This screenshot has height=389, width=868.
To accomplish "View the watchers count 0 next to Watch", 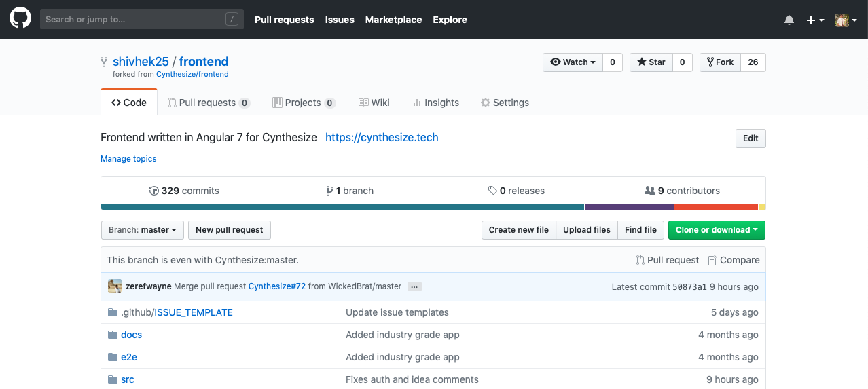I will 612,62.
